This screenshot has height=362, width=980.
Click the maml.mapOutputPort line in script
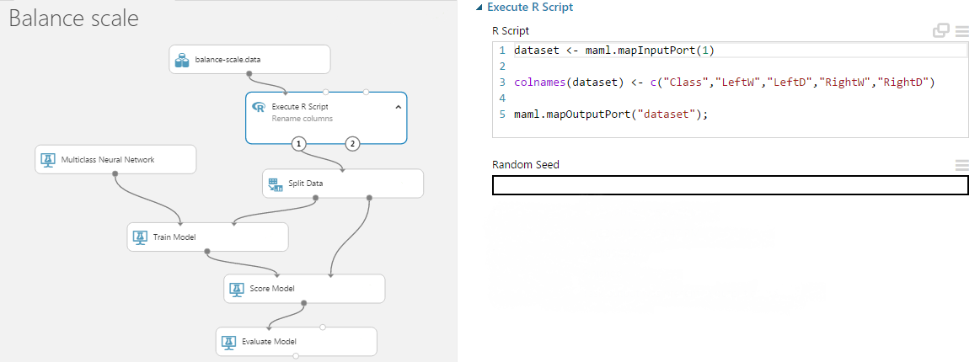pyautogui.click(x=611, y=114)
